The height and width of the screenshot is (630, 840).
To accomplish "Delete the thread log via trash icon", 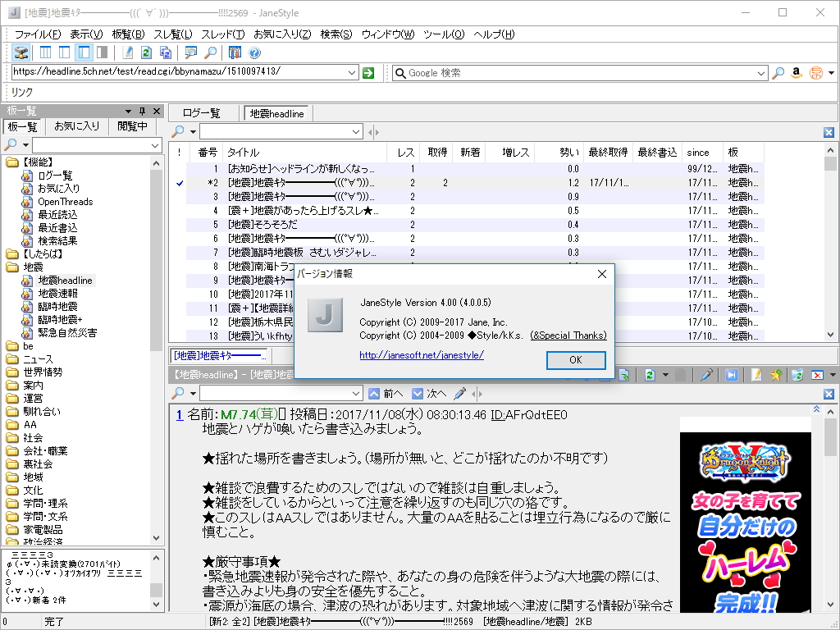I will [797, 375].
